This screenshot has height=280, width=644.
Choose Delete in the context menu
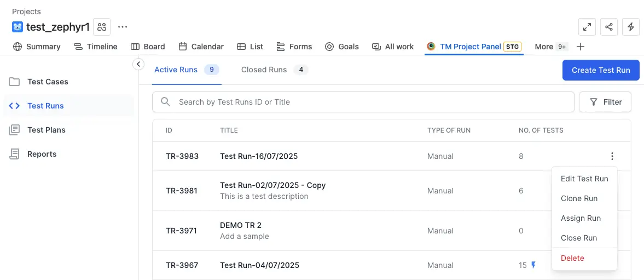[x=572, y=258]
